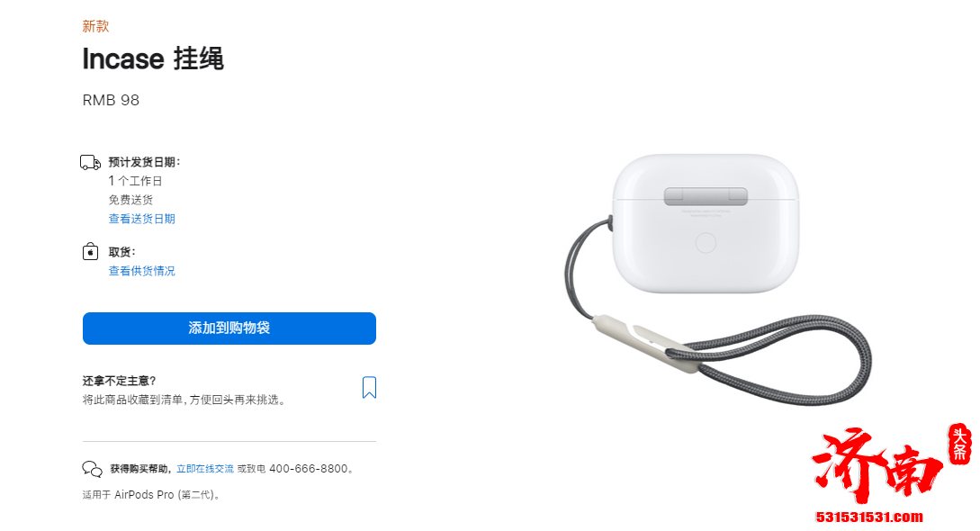
Task: Click the 531531531.com watermark text
Action: point(868,517)
